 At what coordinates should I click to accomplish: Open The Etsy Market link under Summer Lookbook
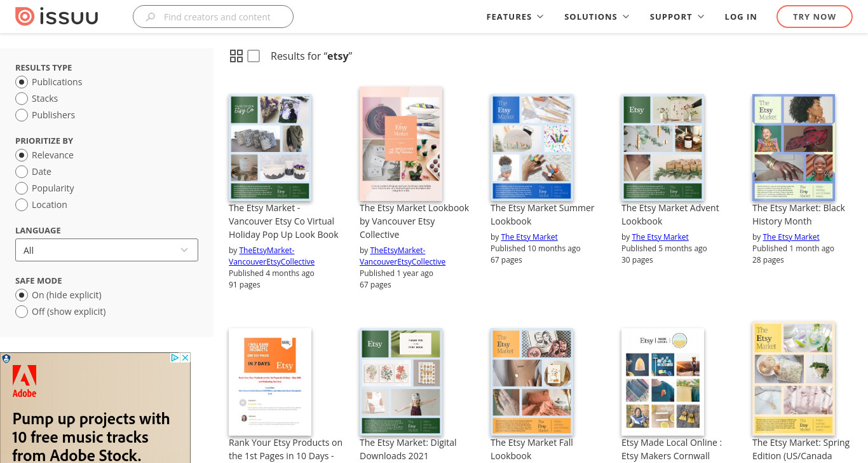pos(529,237)
